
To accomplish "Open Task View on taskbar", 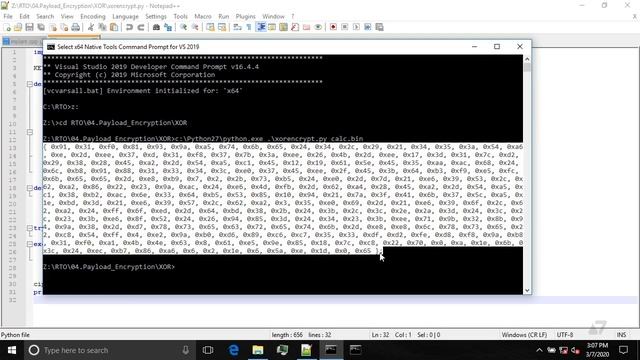I will coord(208,350).
